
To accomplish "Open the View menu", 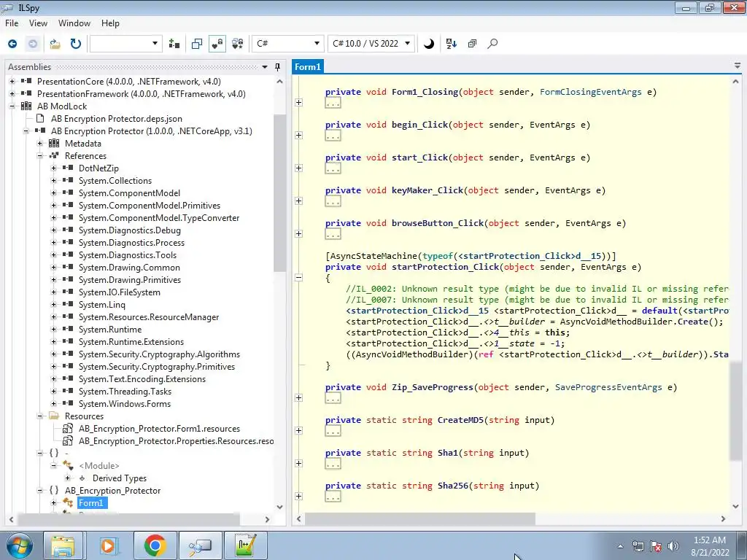I will click(x=38, y=23).
